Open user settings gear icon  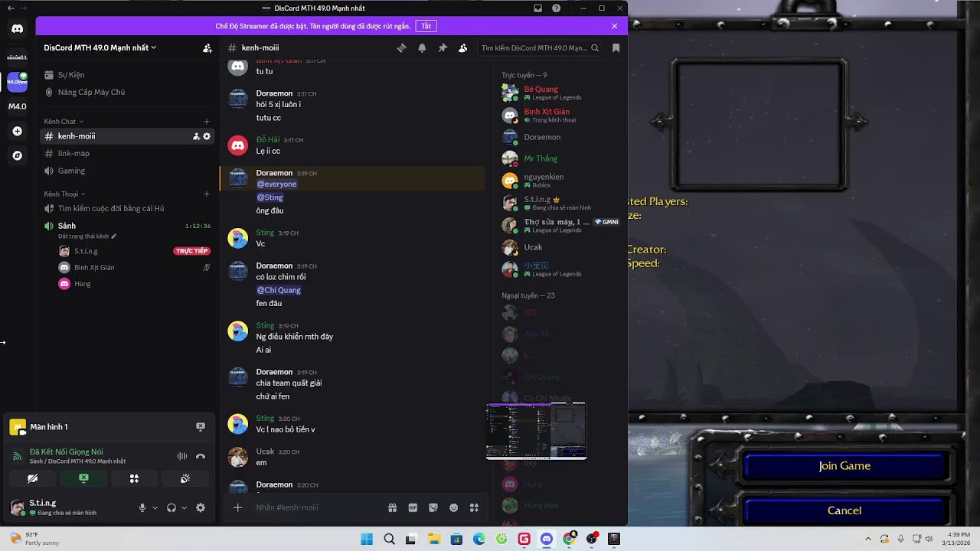coord(201,507)
